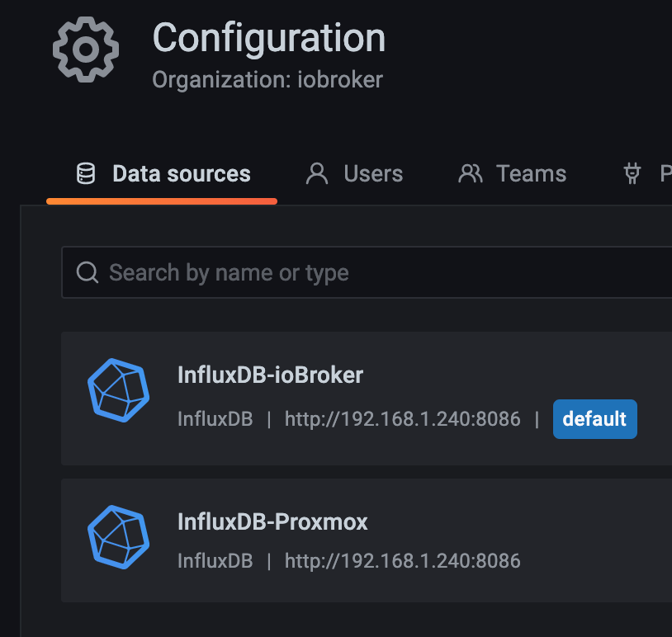
Task: Click the InfluxDB-ioBroker logo icon
Action: click(118, 390)
